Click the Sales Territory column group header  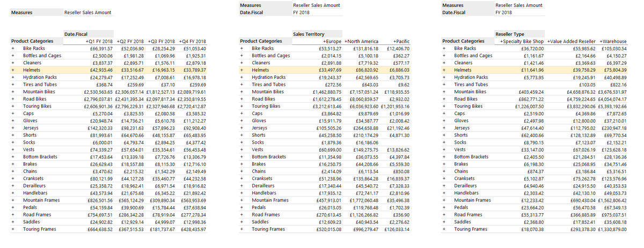tap(309, 34)
